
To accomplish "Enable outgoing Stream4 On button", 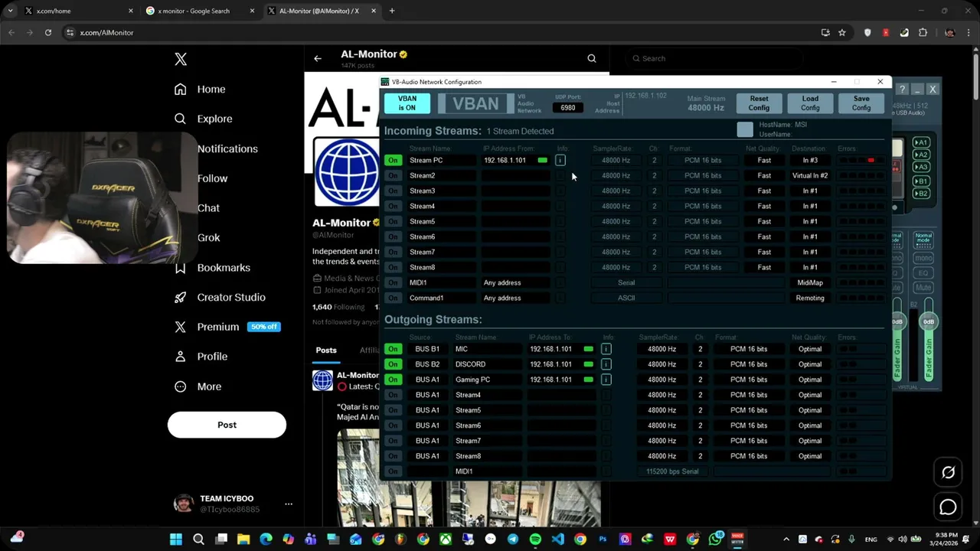I will pyautogui.click(x=393, y=395).
